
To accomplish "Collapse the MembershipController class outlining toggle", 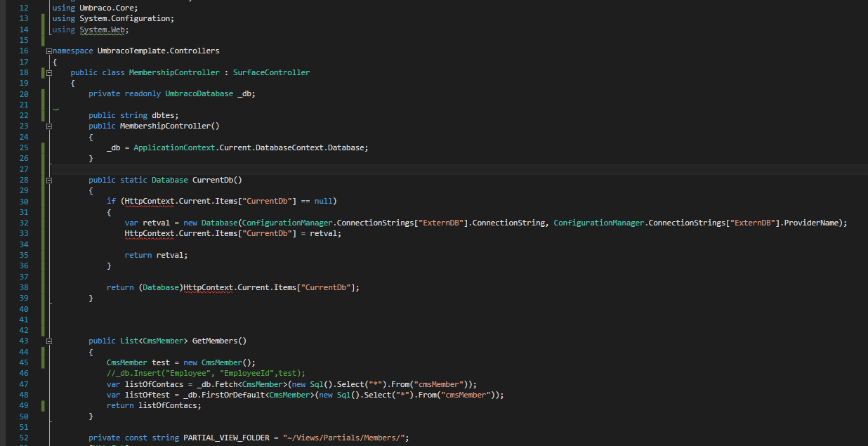I will point(48,72).
